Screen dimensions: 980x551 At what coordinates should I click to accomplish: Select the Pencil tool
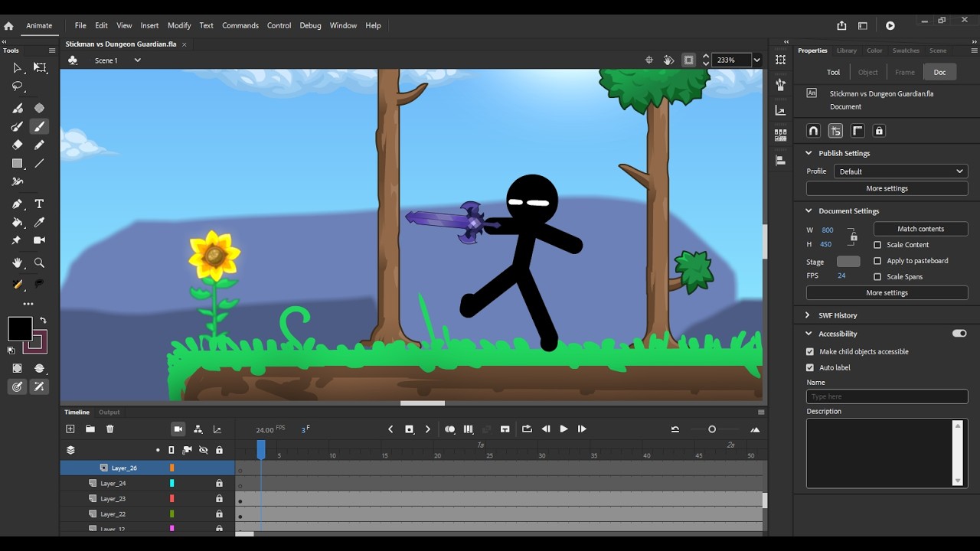40,145
